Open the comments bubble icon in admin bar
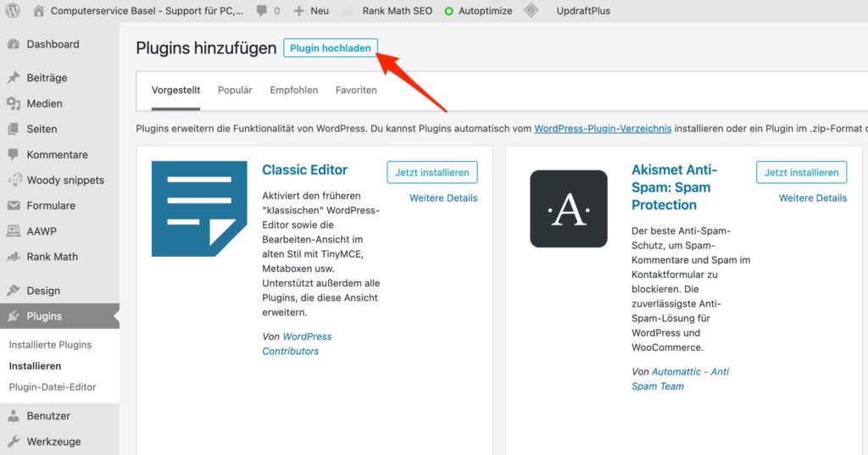 [261, 10]
